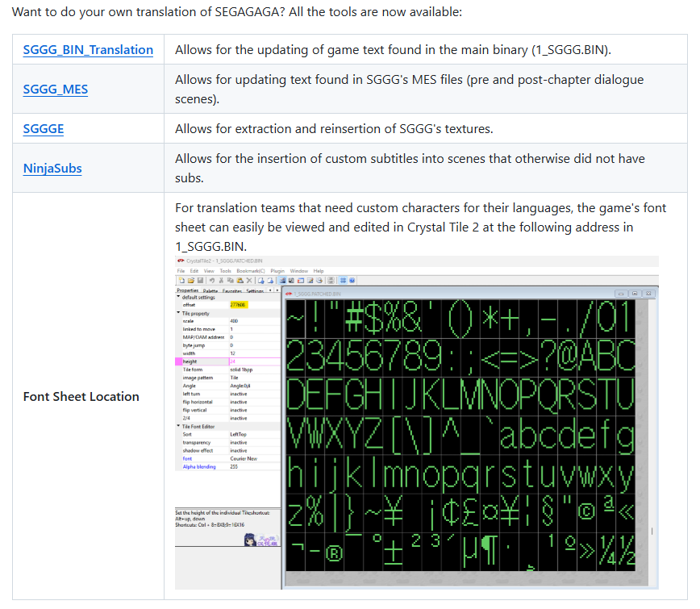The height and width of the screenshot is (609, 700).
Task: Click the left tab-scroll arrow
Action: click(270, 290)
